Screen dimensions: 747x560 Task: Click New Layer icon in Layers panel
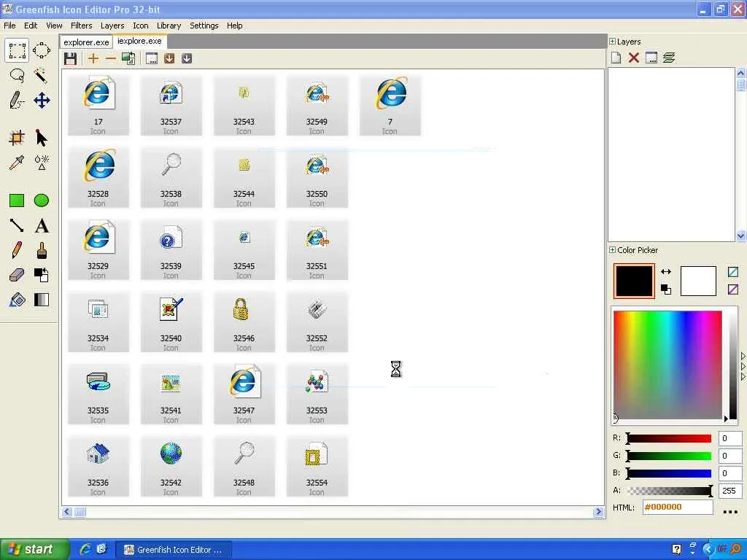tap(616, 58)
